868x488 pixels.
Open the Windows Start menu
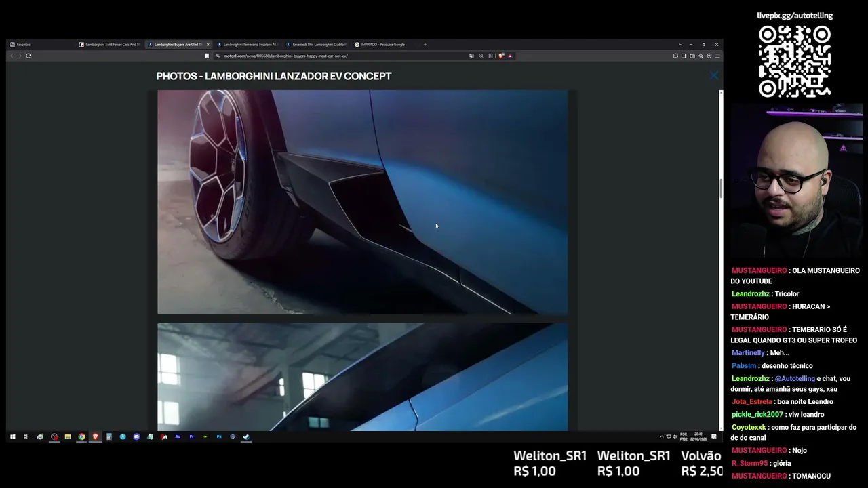coord(12,437)
